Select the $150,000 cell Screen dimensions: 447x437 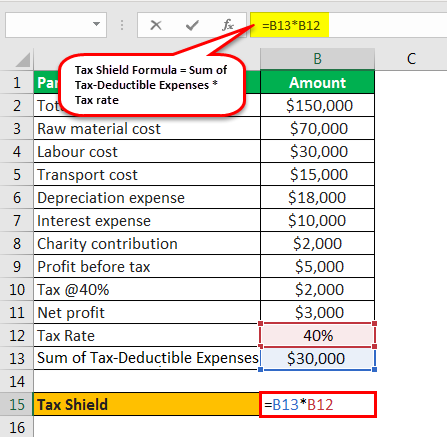click(x=317, y=105)
